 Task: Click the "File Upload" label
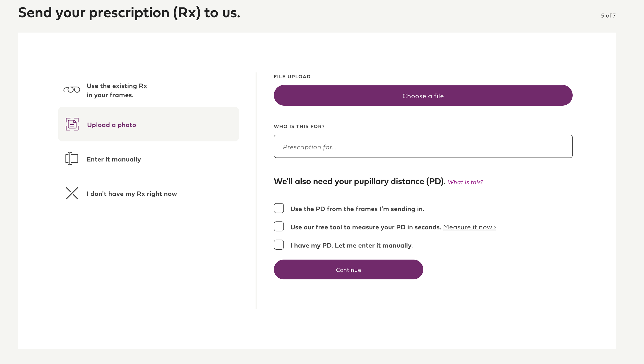292,77
